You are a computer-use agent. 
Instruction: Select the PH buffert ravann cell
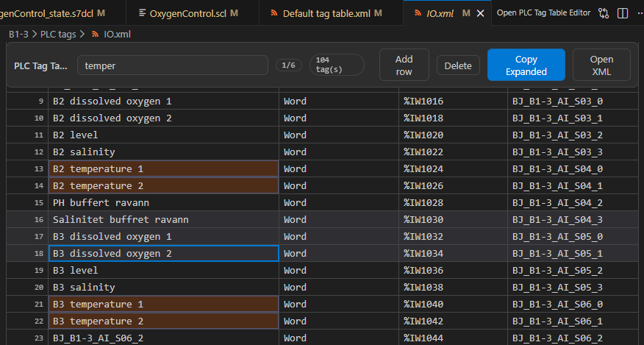[x=163, y=203]
